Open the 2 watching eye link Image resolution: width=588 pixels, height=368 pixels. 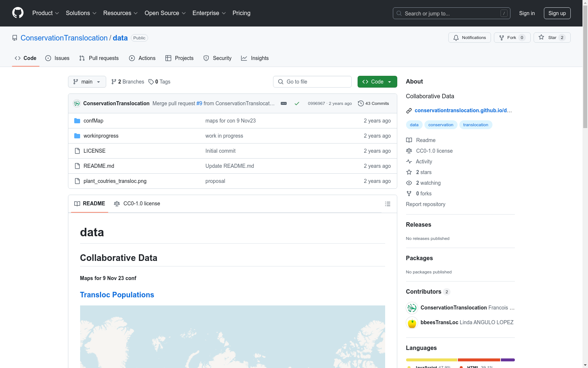tap(423, 183)
